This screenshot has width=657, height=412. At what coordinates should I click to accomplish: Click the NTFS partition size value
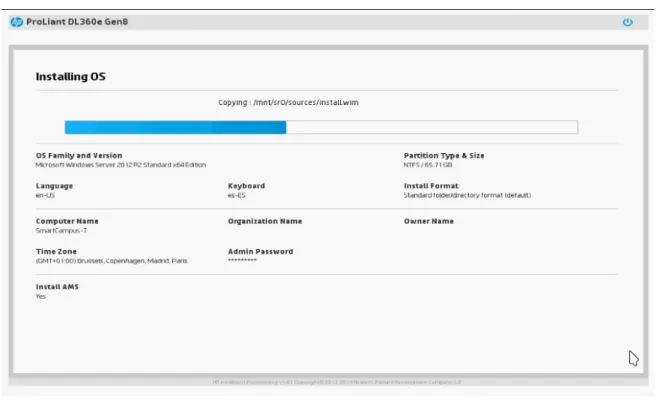[x=428, y=165]
